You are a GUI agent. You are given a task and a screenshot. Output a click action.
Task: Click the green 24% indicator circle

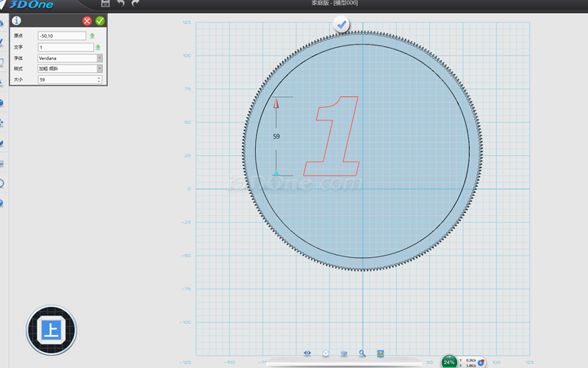pyautogui.click(x=449, y=361)
